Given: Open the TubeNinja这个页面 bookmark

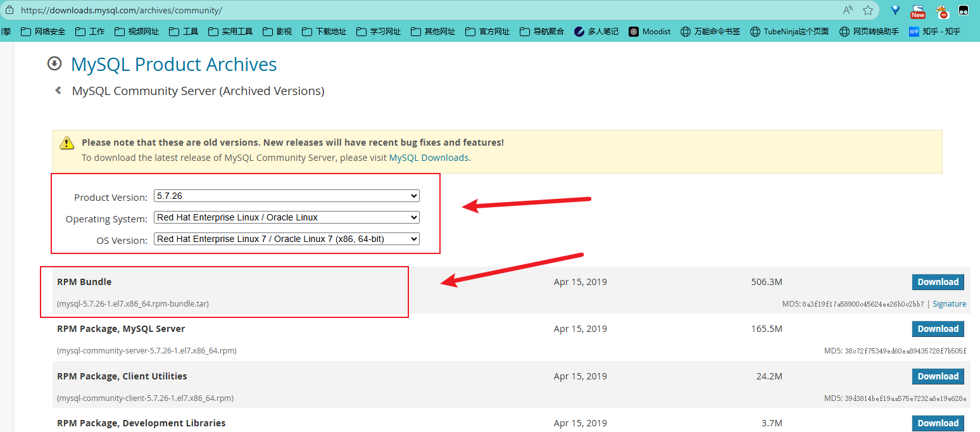Looking at the screenshot, I should point(789,31).
